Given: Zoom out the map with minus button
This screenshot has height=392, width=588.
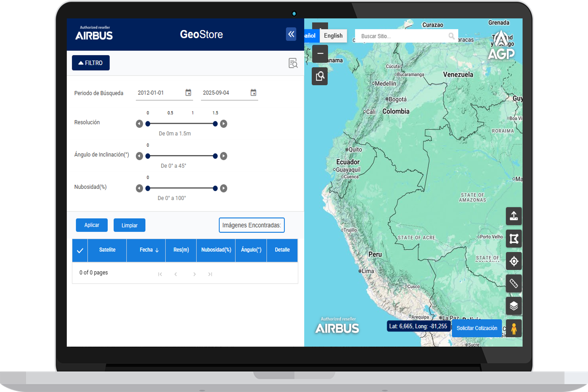Looking at the screenshot, I should [320, 53].
